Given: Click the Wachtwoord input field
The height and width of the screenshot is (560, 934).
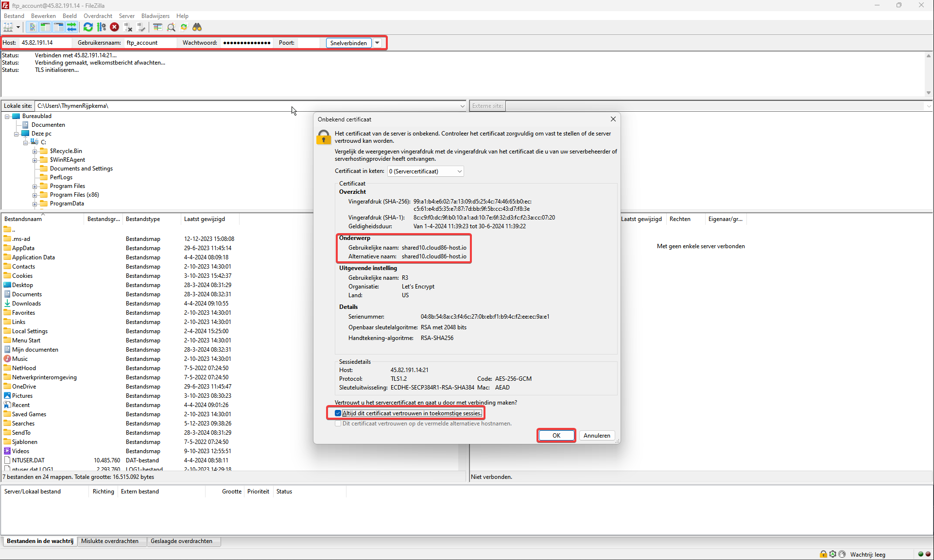Looking at the screenshot, I should tap(247, 43).
